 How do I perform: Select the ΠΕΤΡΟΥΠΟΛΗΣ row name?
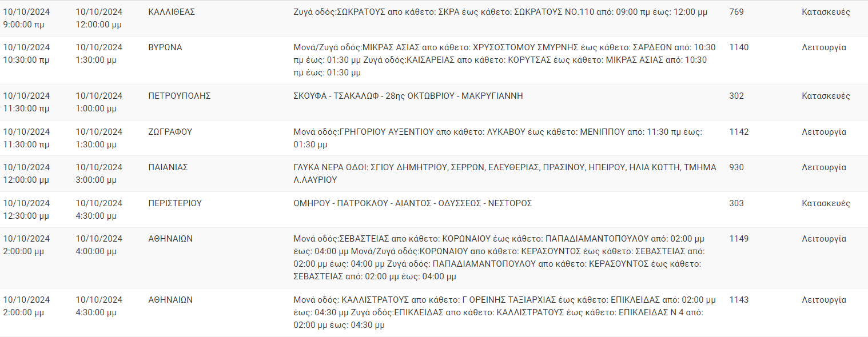tap(180, 96)
